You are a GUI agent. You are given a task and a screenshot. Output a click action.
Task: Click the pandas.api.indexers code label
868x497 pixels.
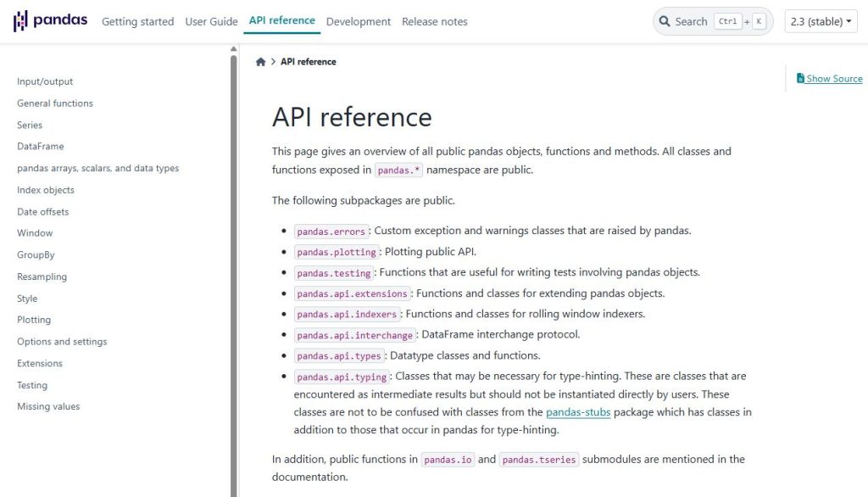347,314
